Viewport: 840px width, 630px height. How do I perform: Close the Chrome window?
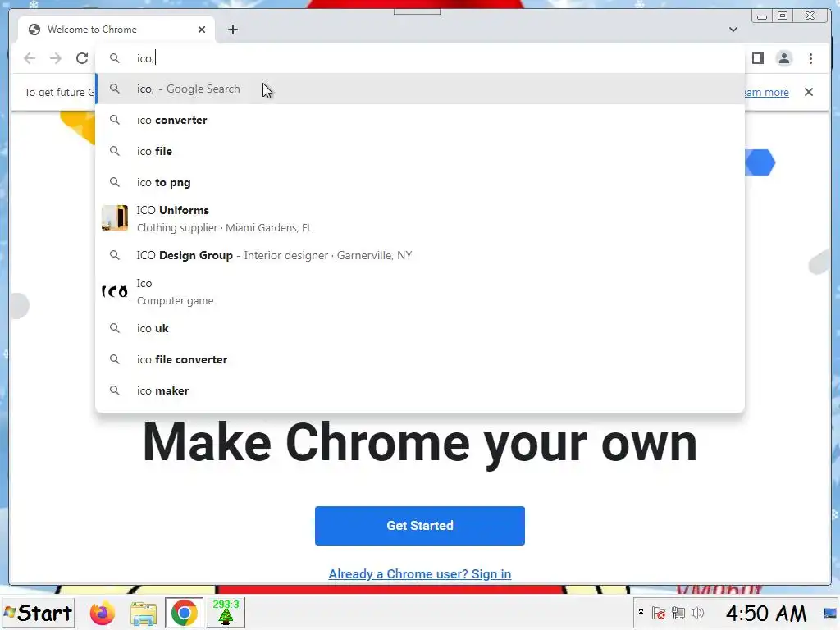[810, 16]
